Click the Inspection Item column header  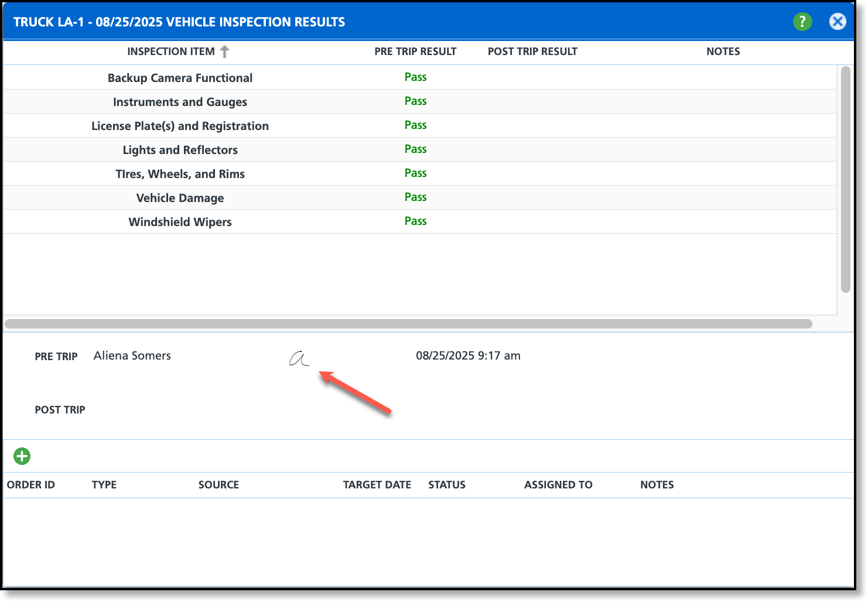pyautogui.click(x=171, y=52)
